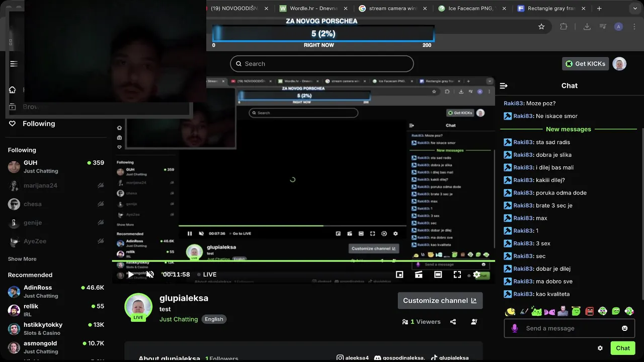Click the ZA NOVOG PORSCHEA goal progress bar

point(323,33)
